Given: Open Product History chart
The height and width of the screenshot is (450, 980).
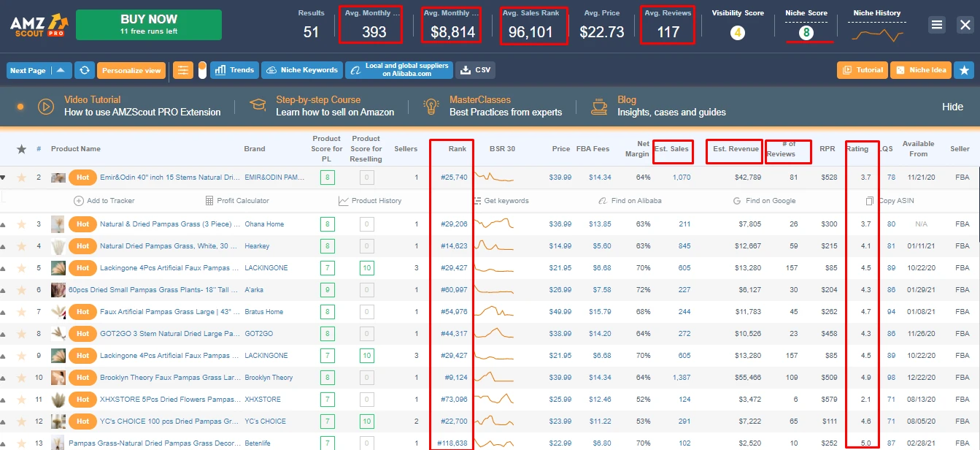Looking at the screenshot, I should tap(370, 200).
